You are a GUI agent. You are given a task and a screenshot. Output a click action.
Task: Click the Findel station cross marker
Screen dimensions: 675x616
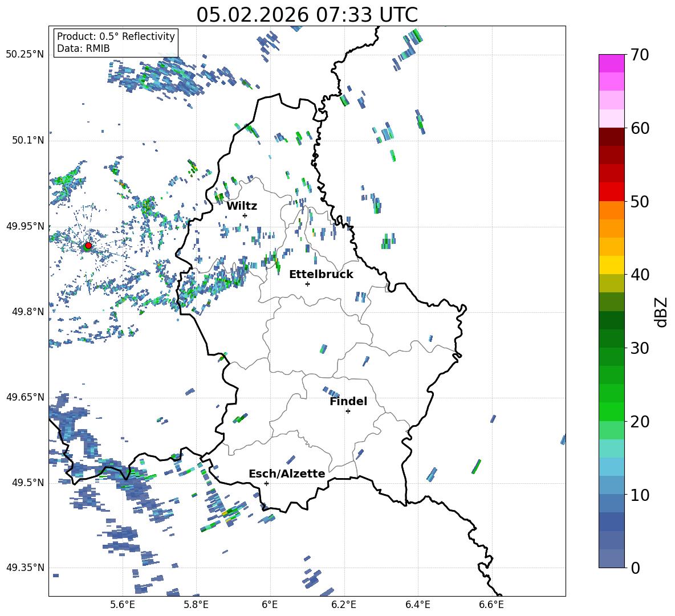348,411
